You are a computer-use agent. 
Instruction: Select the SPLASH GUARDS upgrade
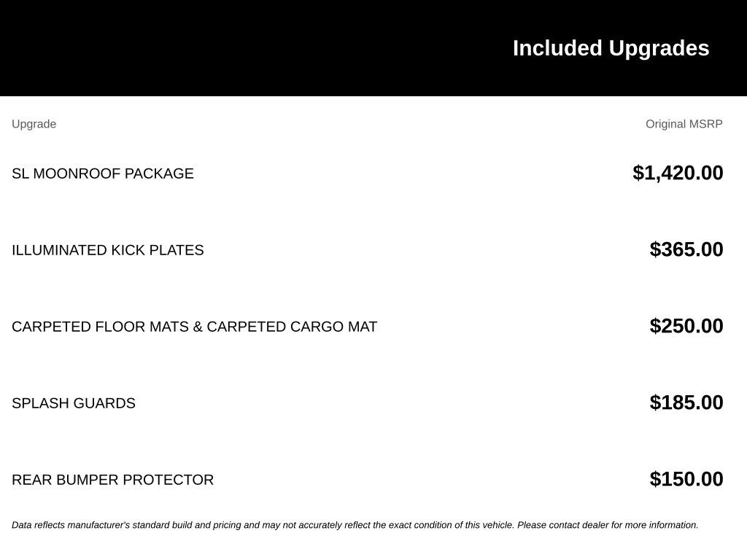click(x=74, y=403)
